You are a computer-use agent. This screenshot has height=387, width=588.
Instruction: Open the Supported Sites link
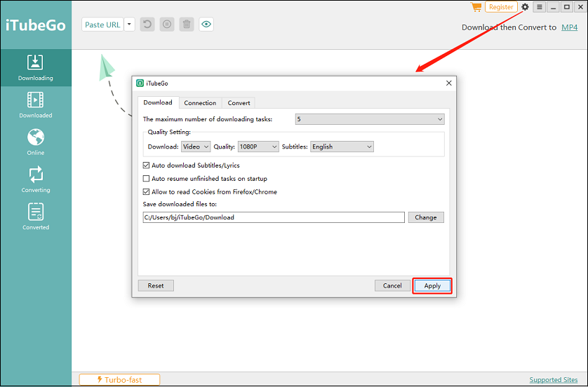pyautogui.click(x=554, y=380)
